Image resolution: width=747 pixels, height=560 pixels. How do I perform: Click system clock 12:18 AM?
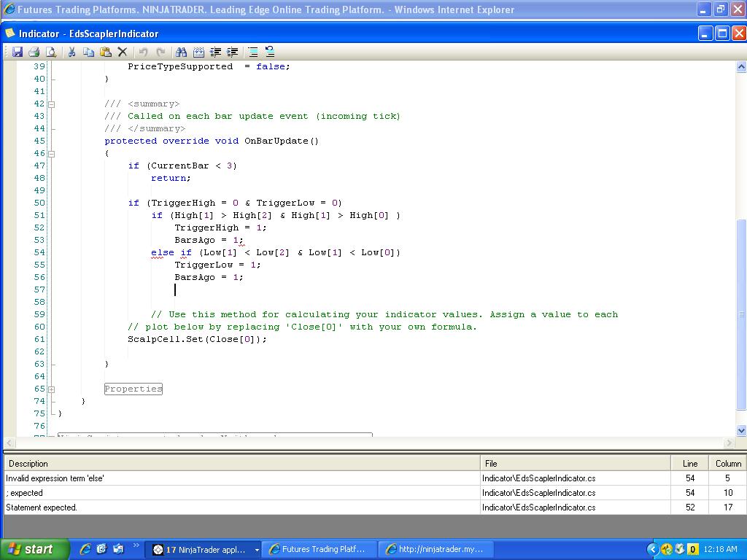pos(720,550)
